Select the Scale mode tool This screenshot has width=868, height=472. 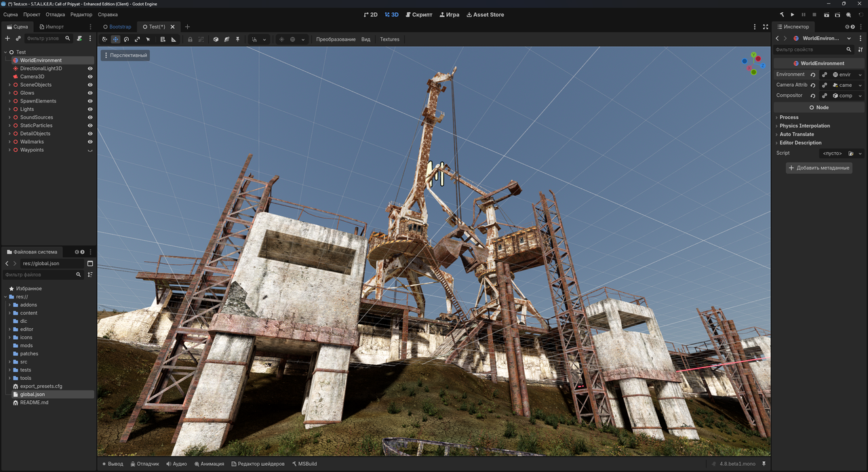(137, 39)
